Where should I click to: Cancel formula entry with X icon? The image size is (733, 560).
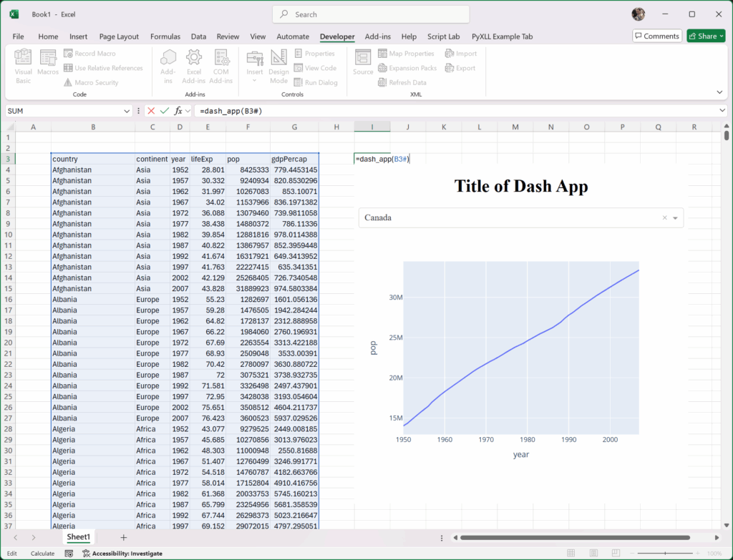(x=151, y=111)
